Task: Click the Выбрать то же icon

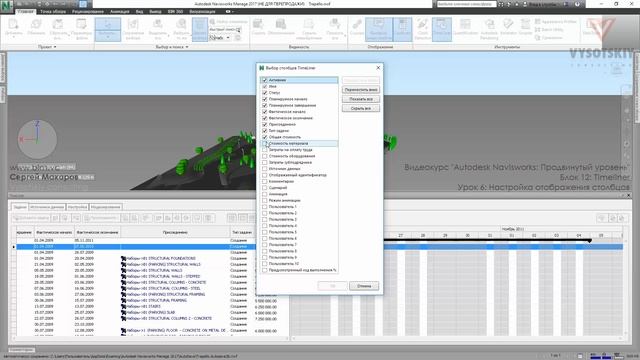Action: tap(181, 29)
